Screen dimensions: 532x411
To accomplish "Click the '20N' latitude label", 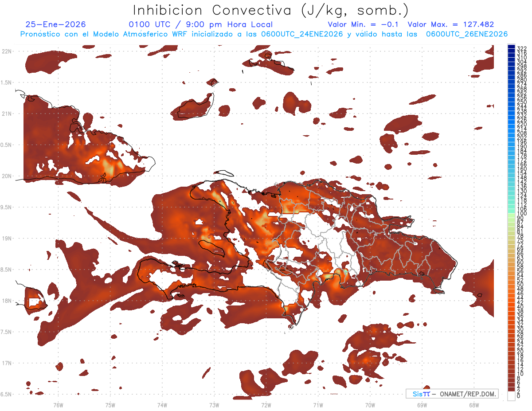I will point(7,176).
